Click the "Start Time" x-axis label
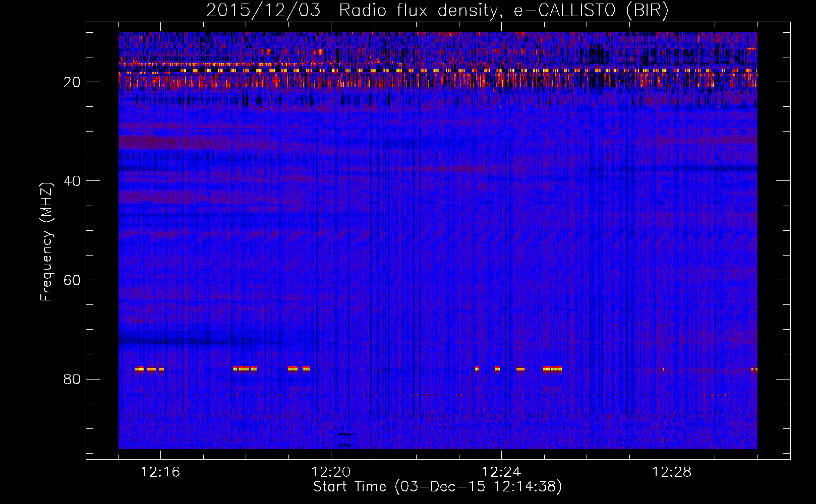This screenshot has height=504, width=816. [x=437, y=487]
